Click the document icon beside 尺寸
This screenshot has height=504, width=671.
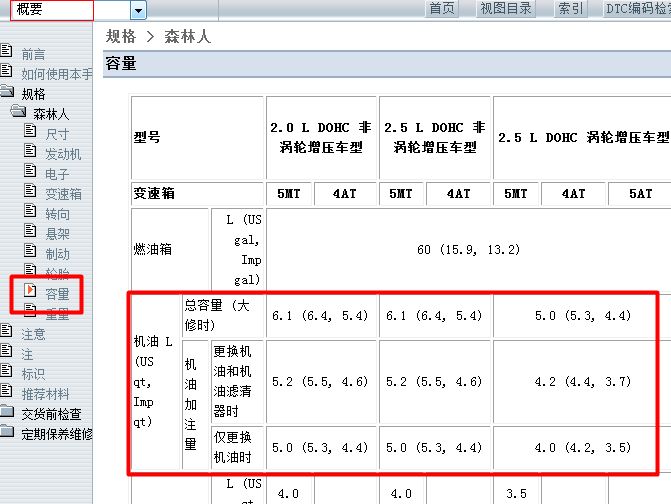click(x=30, y=130)
